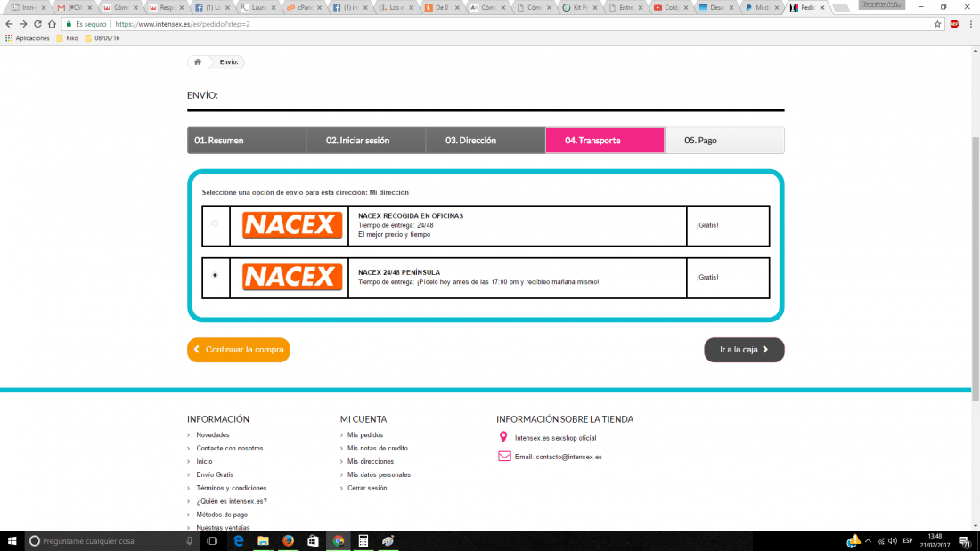
Task: Switch to the Kit Pr browser tab
Action: point(581,7)
